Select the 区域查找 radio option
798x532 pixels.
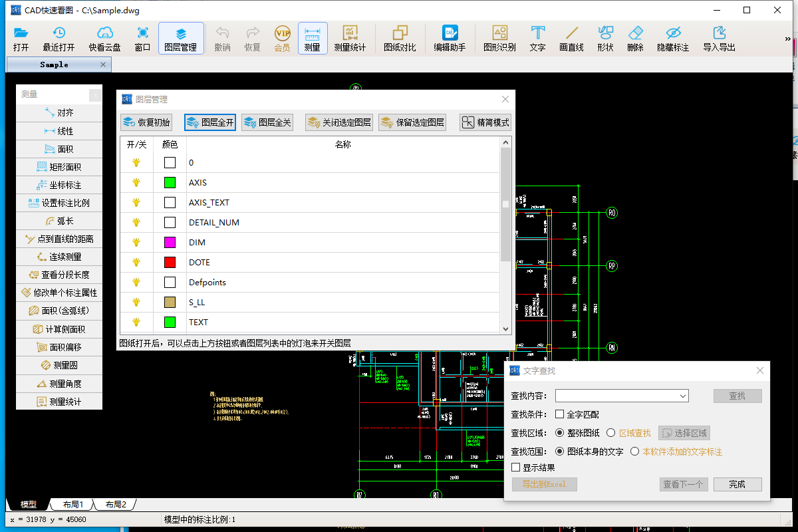tap(611, 433)
